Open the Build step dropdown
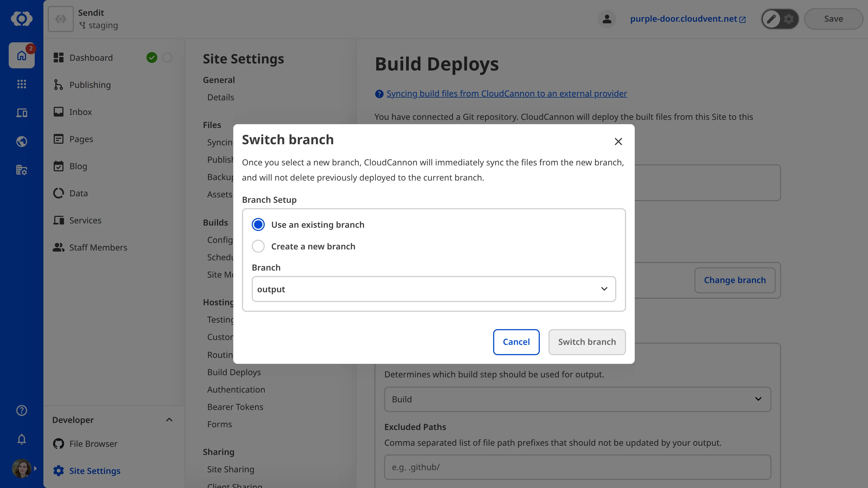 click(x=577, y=399)
